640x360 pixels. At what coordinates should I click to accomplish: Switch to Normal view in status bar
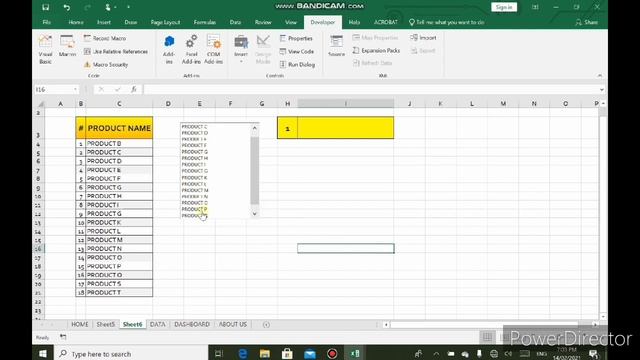487,337
